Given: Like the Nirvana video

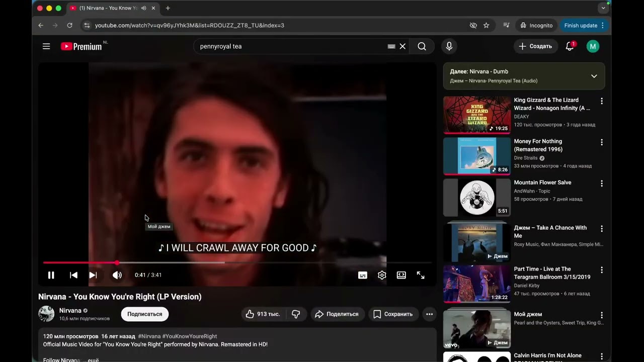Looking at the screenshot, I should 263,314.
